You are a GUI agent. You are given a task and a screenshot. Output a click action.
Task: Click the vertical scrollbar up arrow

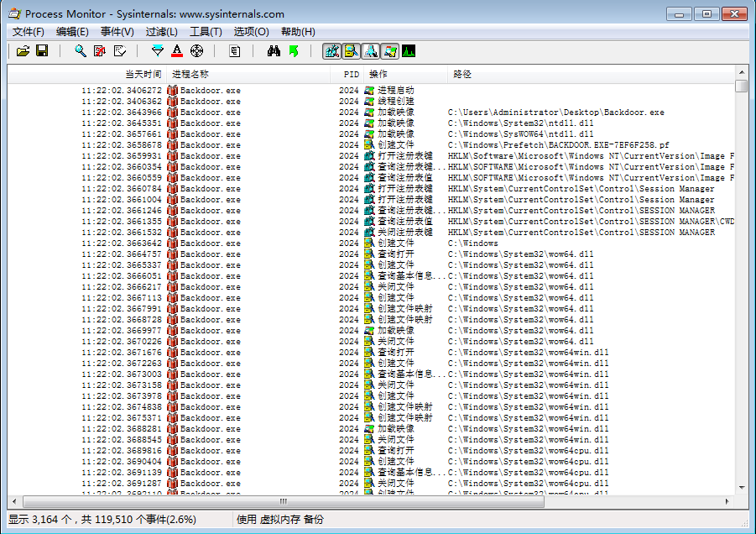click(x=742, y=72)
